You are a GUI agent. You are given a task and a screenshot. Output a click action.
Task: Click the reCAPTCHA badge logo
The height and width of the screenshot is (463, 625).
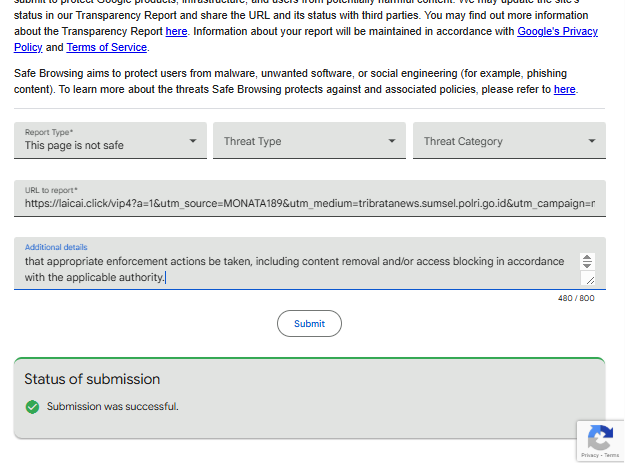click(600, 437)
